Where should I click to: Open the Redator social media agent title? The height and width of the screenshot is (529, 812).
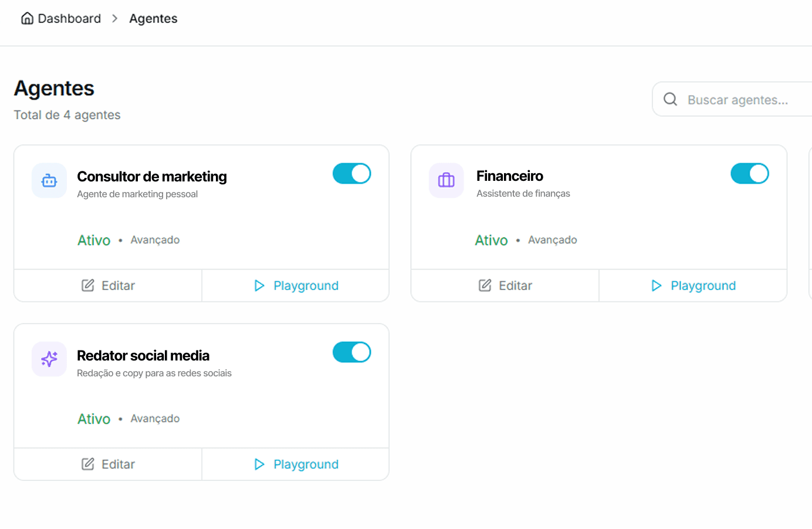point(143,356)
